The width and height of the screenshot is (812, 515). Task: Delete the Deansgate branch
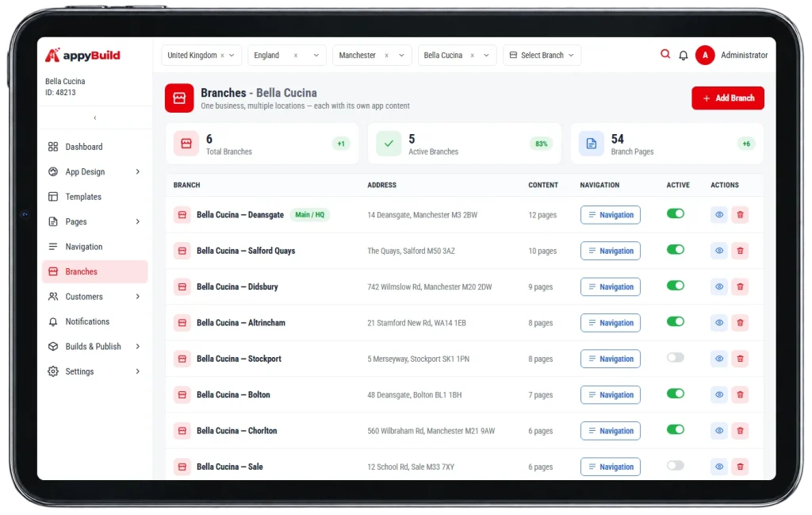[740, 214]
